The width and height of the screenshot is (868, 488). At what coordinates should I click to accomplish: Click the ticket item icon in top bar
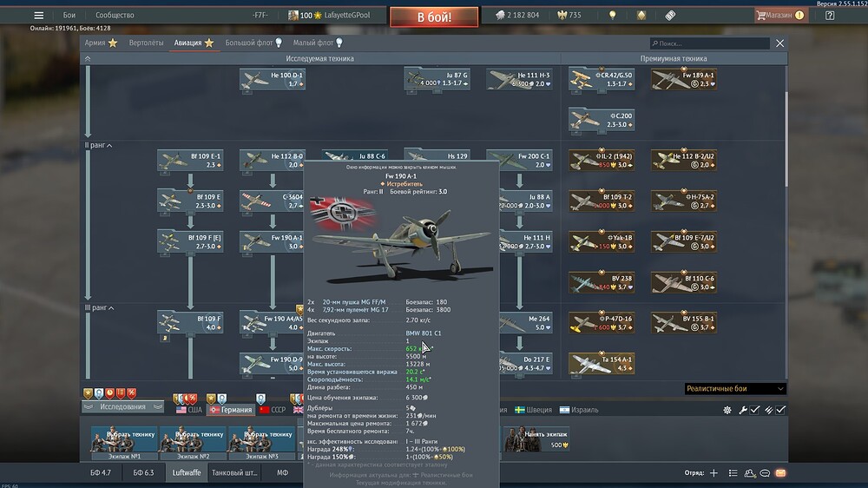[670, 16]
